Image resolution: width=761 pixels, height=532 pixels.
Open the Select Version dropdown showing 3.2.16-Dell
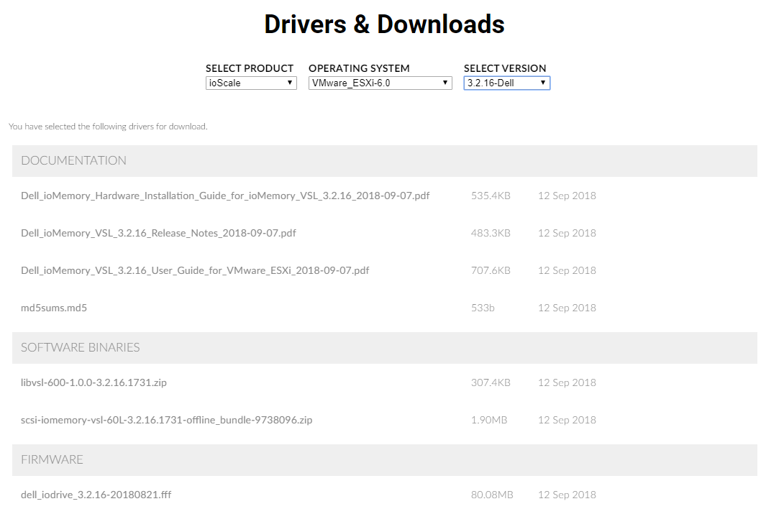pyautogui.click(x=506, y=83)
